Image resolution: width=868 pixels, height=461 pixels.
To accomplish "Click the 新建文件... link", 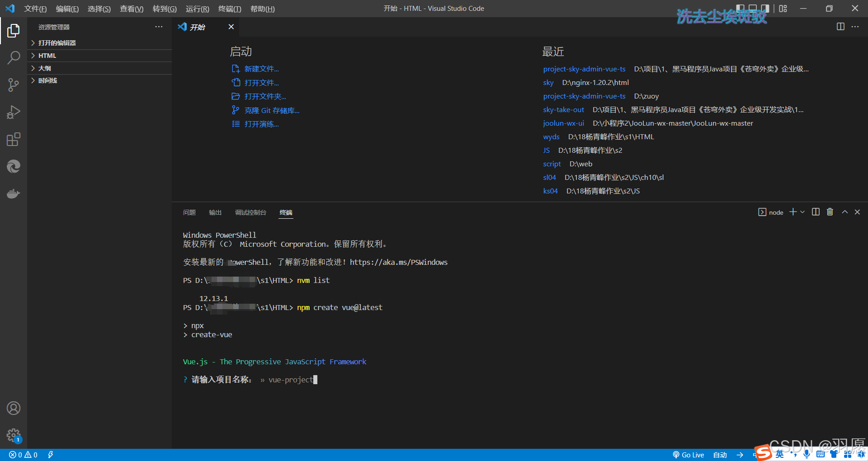I will pos(261,69).
